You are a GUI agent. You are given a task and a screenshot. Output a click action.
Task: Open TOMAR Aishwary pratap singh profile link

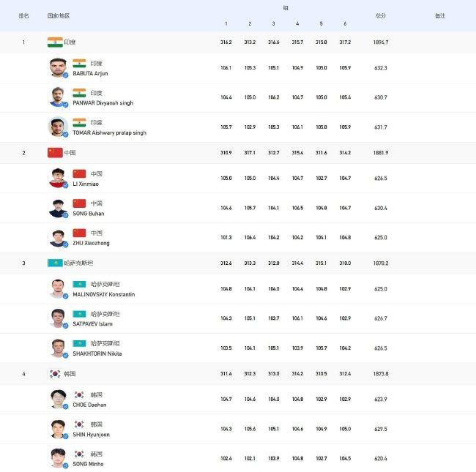point(109,133)
